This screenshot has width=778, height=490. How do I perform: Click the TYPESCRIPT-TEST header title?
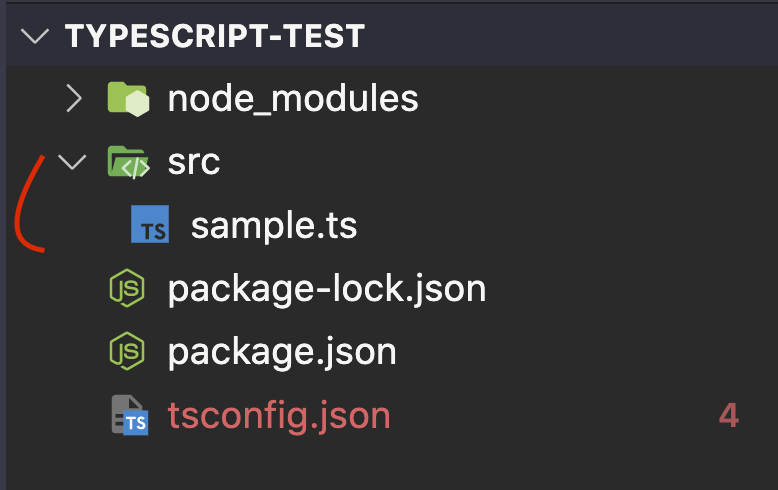215,36
